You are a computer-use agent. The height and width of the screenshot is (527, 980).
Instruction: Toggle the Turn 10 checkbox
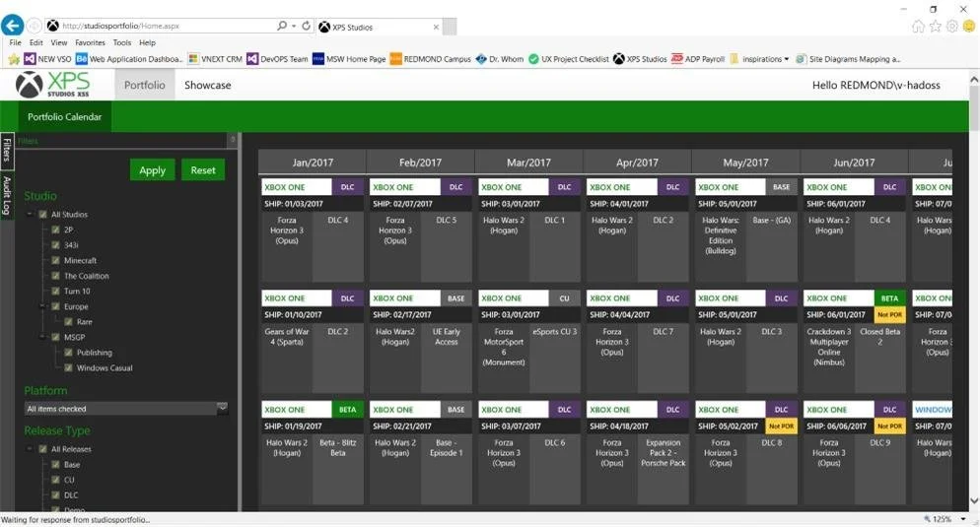click(x=55, y=291)
